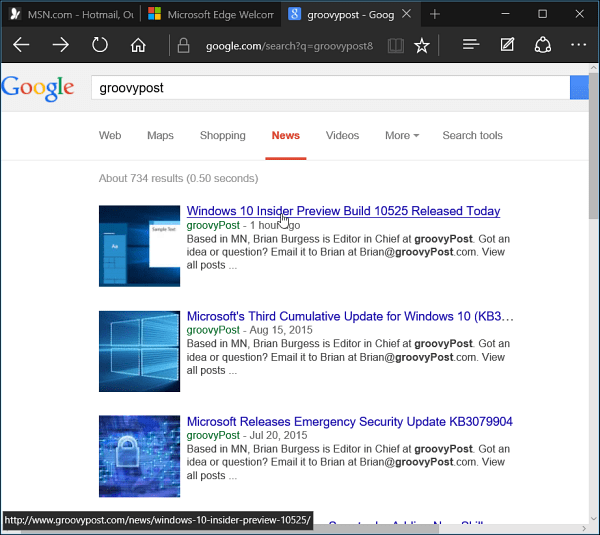Click the padlock security icon
600x535 pixels.
pos(183,46)
